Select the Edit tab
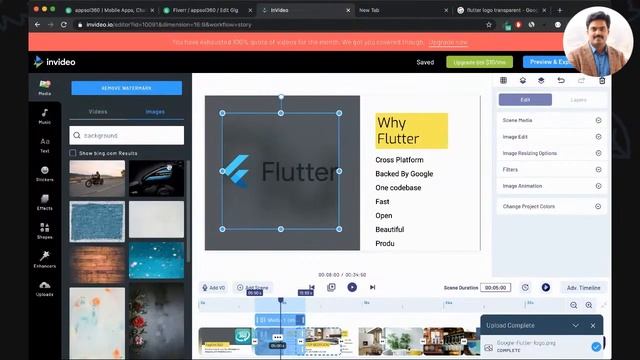This screenshot has width=640, height=360. (525, 100)
